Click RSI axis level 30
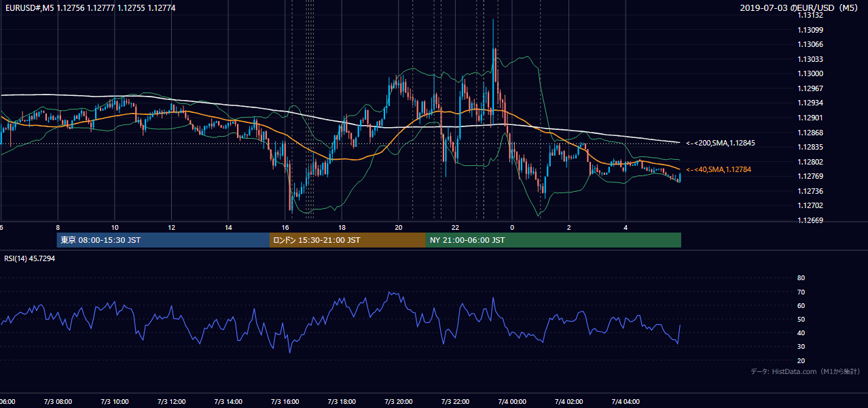The image size is (868, 408). click(801, 347)
